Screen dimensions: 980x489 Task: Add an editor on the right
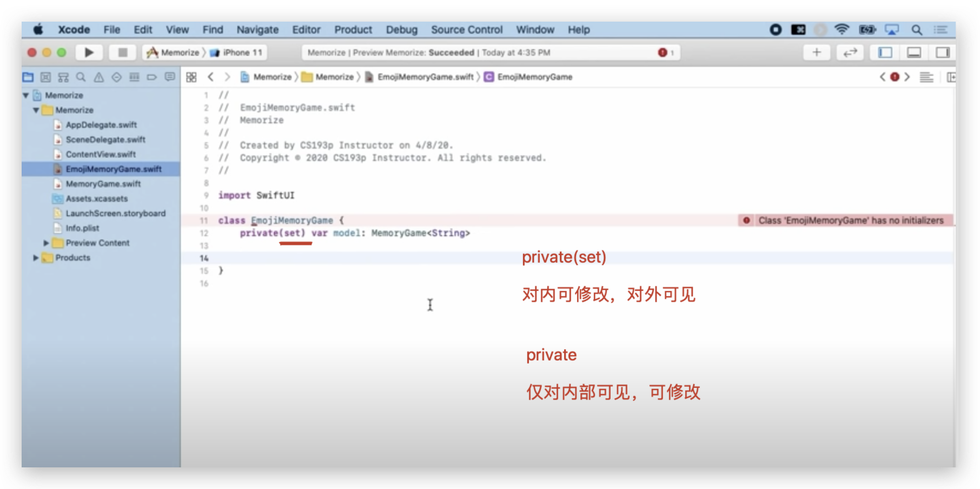click(x=951, y=77)
